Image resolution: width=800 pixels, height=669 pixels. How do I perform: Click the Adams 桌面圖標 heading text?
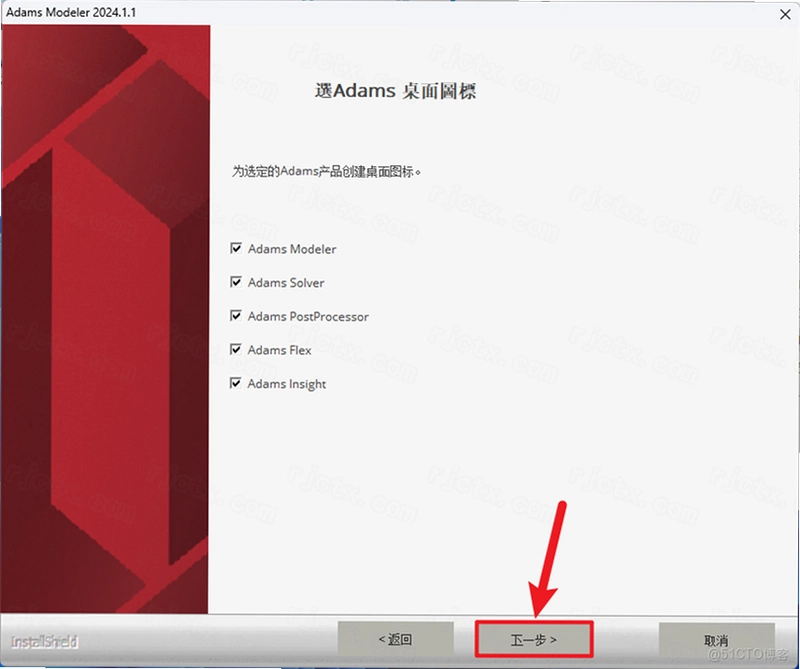pyautogui.click(x=395, y=91)
